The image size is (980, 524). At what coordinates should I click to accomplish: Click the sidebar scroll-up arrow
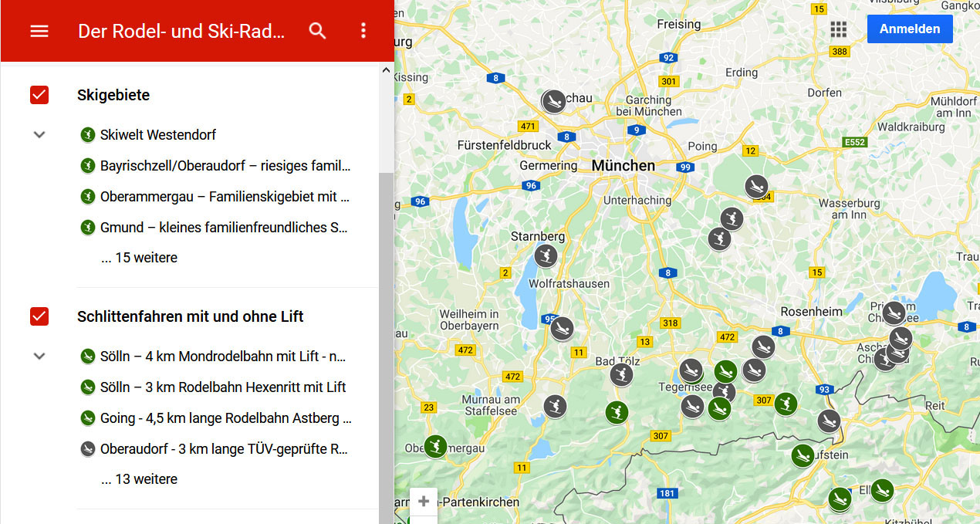(386, 70)
